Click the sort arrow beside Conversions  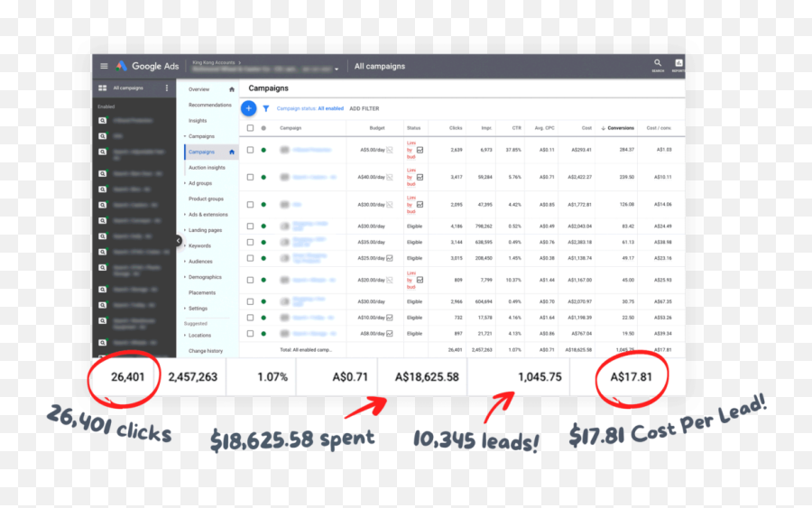[x=604, y=128]
